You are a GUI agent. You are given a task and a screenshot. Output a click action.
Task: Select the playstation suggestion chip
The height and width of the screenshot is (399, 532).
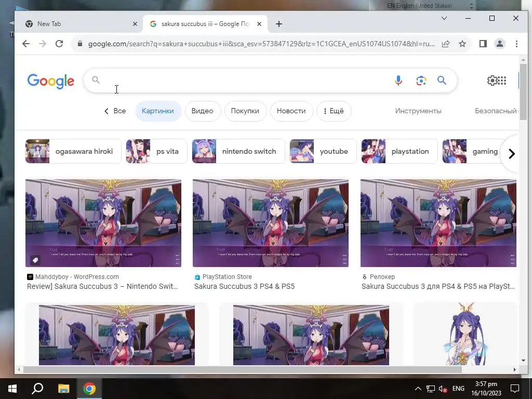[x=400, y=151]
